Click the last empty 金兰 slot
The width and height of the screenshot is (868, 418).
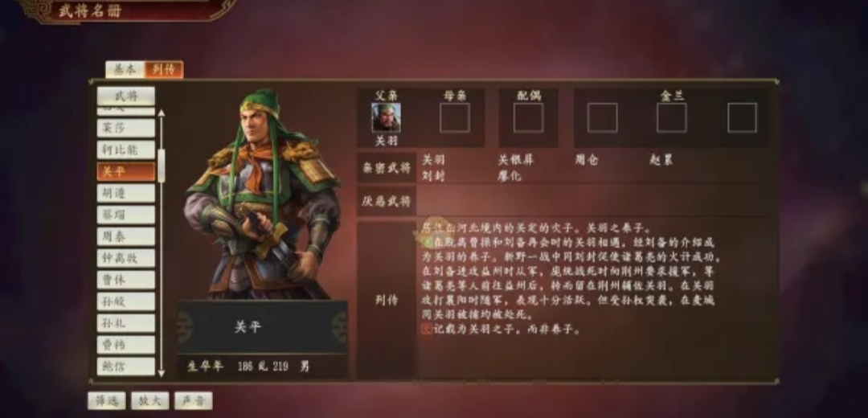[742, 117]
